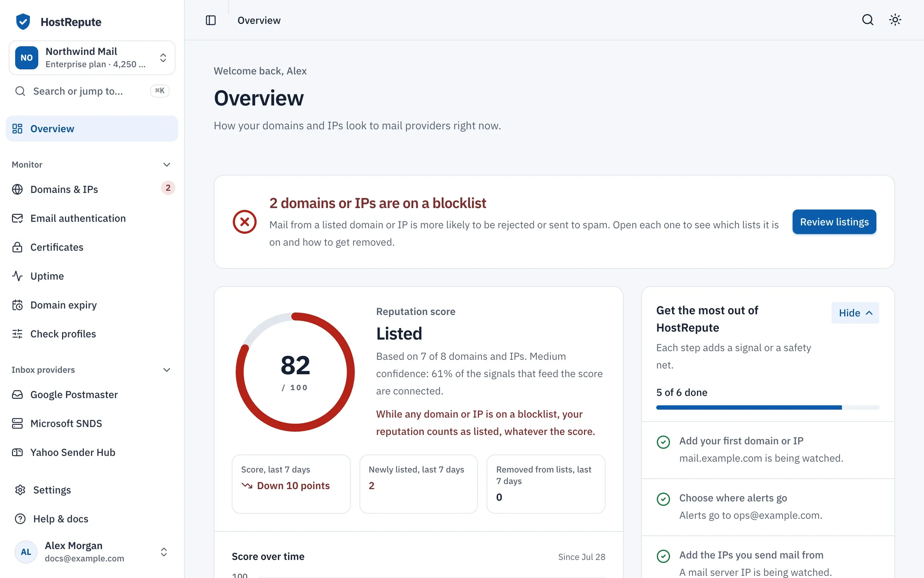Click Add the IPs you send mail from step
Image resolution: width=924 pixels, height=578 pixels.
767,557
